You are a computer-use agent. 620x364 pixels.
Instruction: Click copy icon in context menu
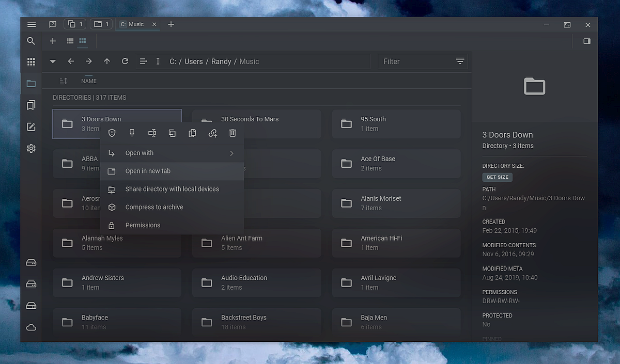(192, 133)
